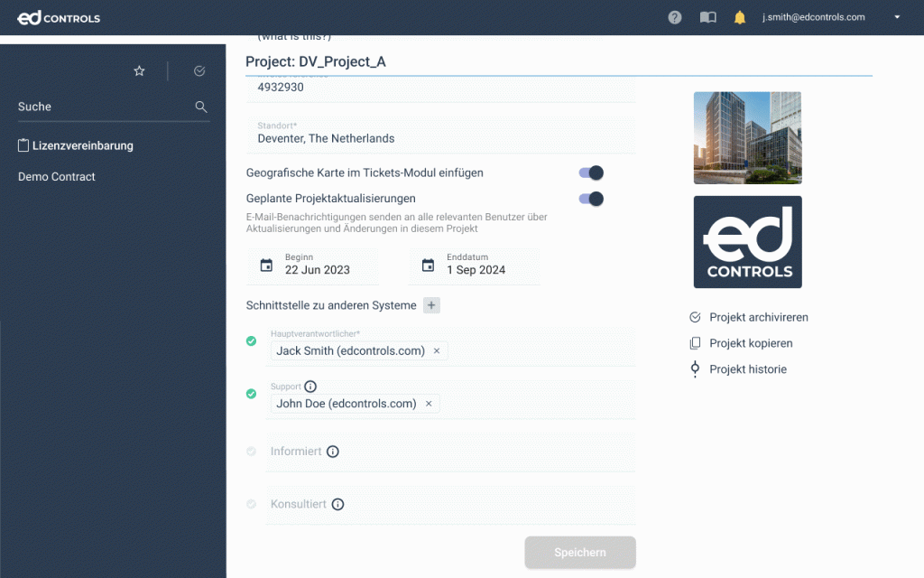Click the search magnifier icon

click(201, 107)
